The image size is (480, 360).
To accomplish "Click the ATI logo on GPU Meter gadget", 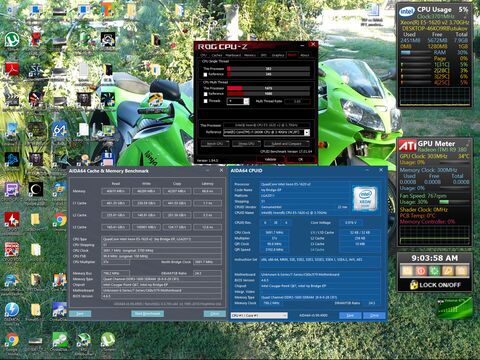I will pyautogui.click(x=408, y=146).
